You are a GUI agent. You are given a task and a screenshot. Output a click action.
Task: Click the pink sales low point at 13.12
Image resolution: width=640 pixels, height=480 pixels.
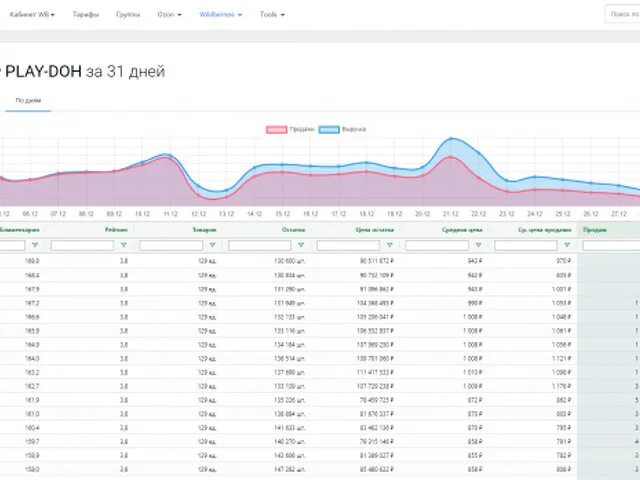pyautogui.click(x=226, y=197)
